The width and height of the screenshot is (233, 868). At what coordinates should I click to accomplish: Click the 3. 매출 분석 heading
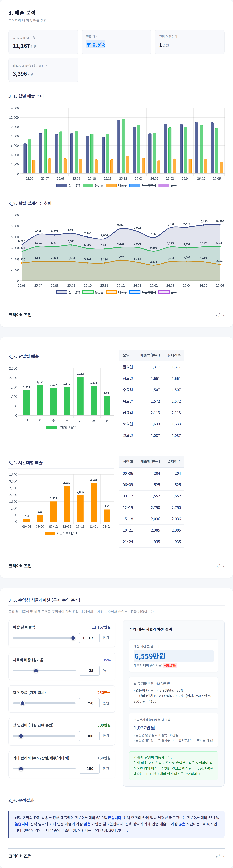[x=22, y=13]
